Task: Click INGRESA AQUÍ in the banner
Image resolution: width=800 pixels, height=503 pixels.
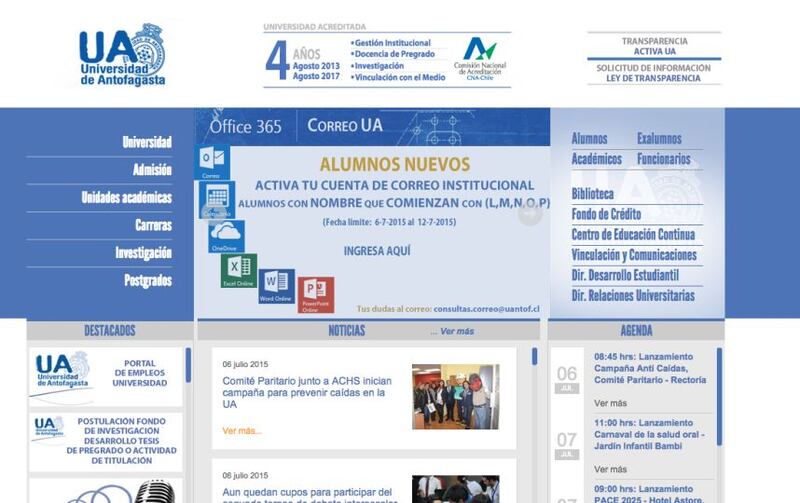Action: [377, 251]
